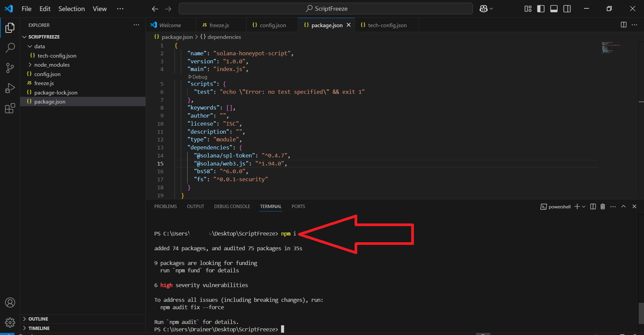The image size is (644, 335).
Task: Open the Accounts menu icon
Action: click(10, 303)
